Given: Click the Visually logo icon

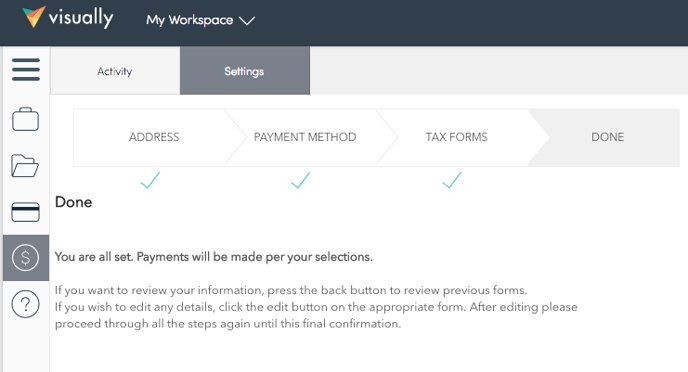Looking at the screenshot, I should click(x=34, y=17).
